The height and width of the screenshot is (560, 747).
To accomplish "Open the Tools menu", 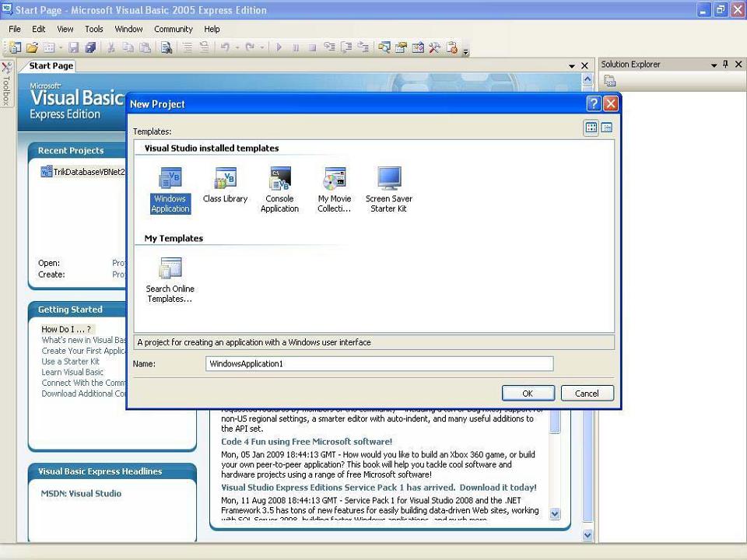I will (94, 29).
